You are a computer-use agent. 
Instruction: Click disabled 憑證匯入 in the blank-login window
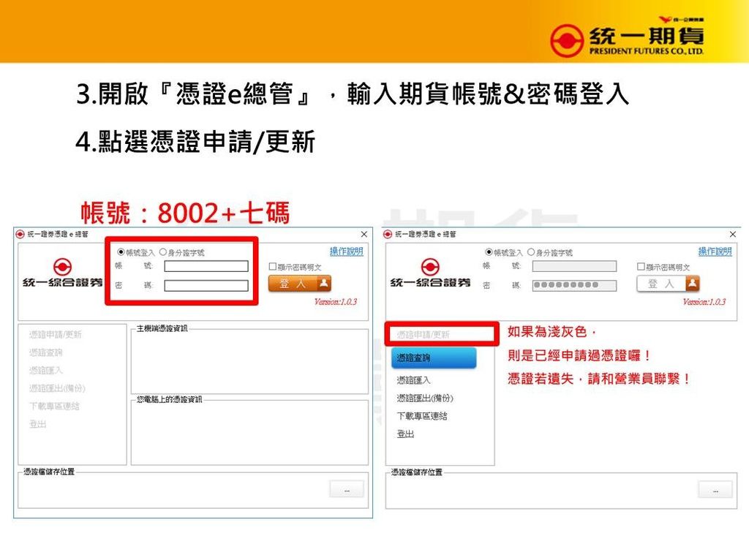click(x=46, y=370)
